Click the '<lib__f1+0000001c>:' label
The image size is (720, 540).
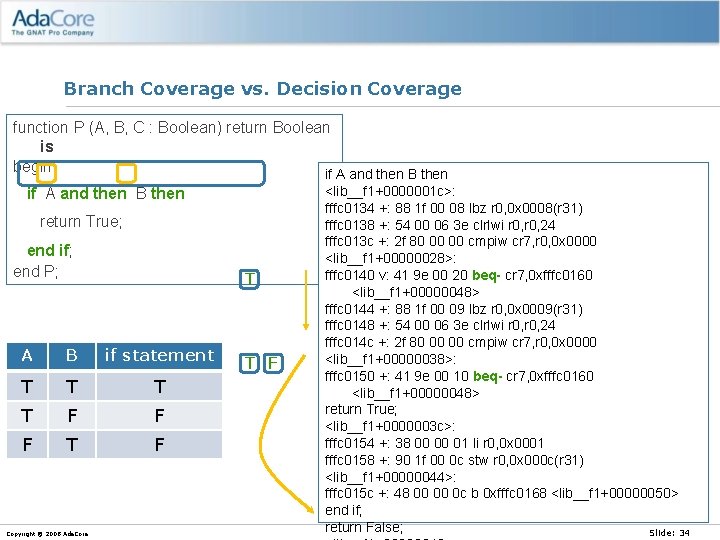click(390, 191)
